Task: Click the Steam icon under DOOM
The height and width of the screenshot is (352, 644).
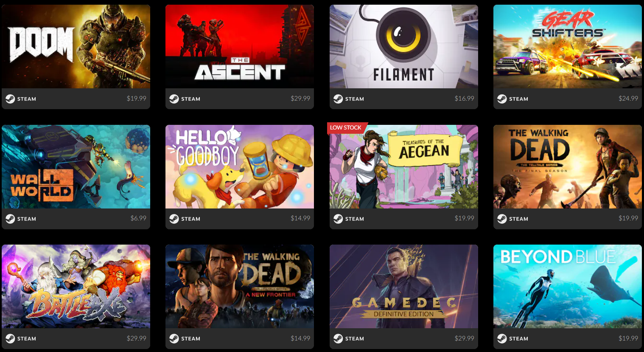Action: point(10,99)
